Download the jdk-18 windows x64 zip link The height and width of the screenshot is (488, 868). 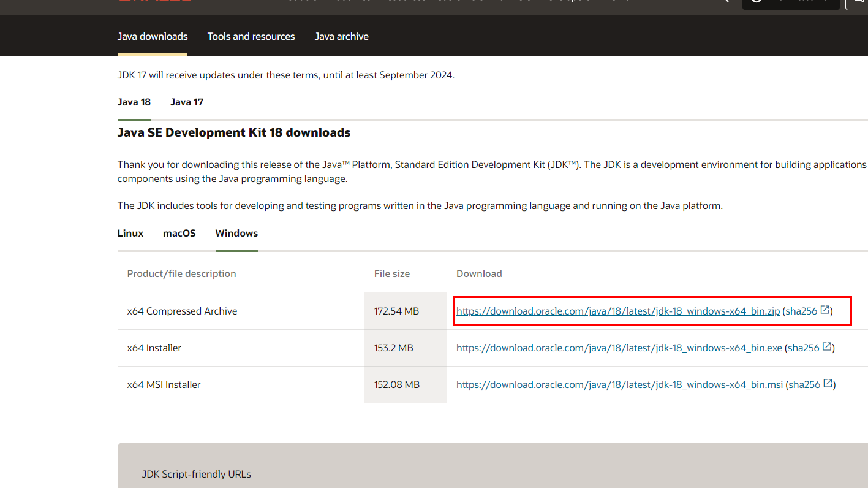[x=618, y=311]
